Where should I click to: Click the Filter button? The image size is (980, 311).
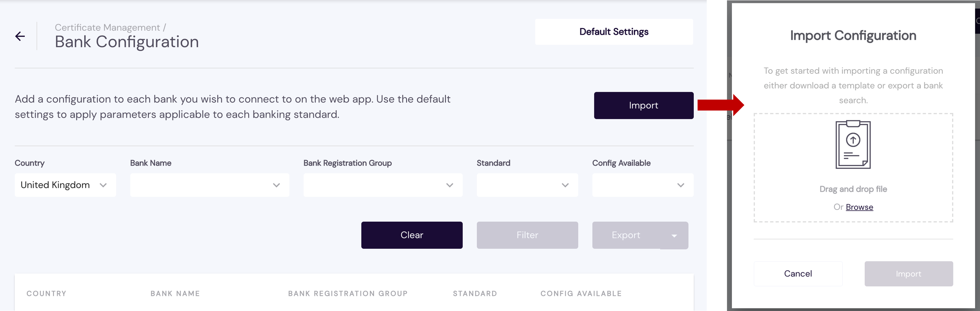[x=527, y=235]
